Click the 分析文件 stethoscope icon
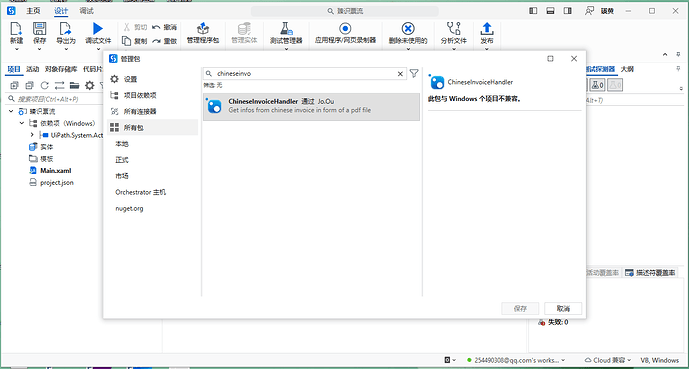689x369 pixels. coord(453,29)
